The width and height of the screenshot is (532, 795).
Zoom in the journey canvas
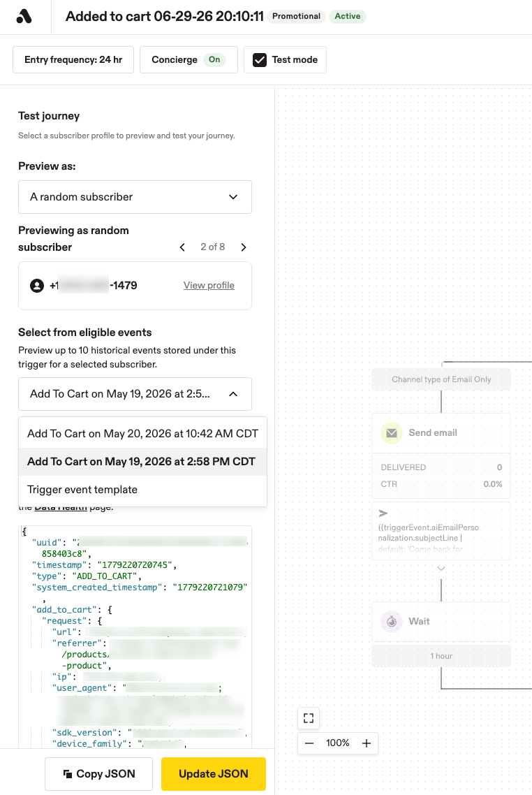(367, 743)
